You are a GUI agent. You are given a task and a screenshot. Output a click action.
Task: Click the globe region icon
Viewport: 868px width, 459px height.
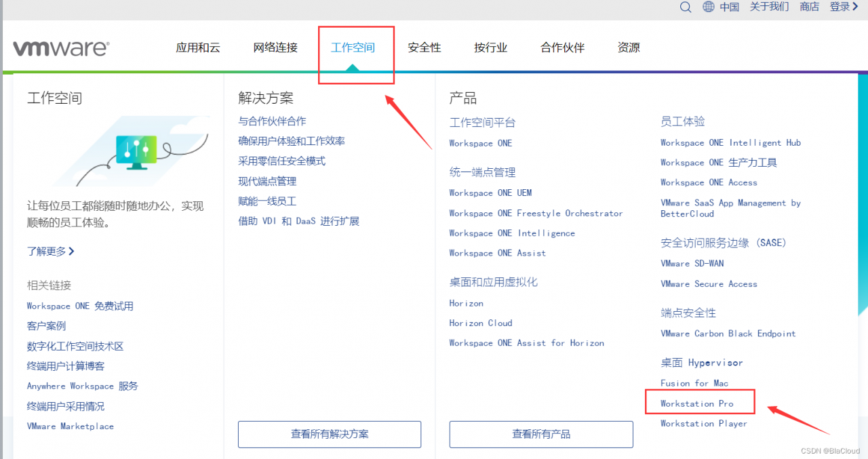[709, 7]
